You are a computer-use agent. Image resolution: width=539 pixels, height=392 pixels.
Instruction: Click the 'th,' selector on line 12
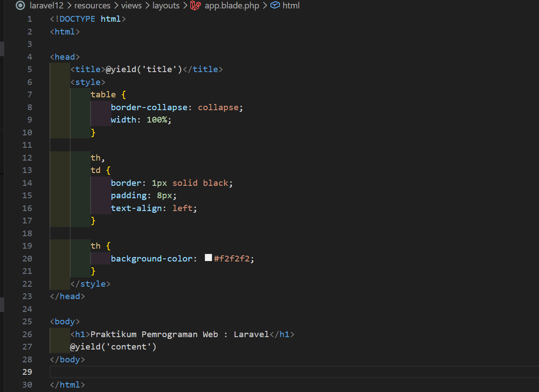[98, 158]
